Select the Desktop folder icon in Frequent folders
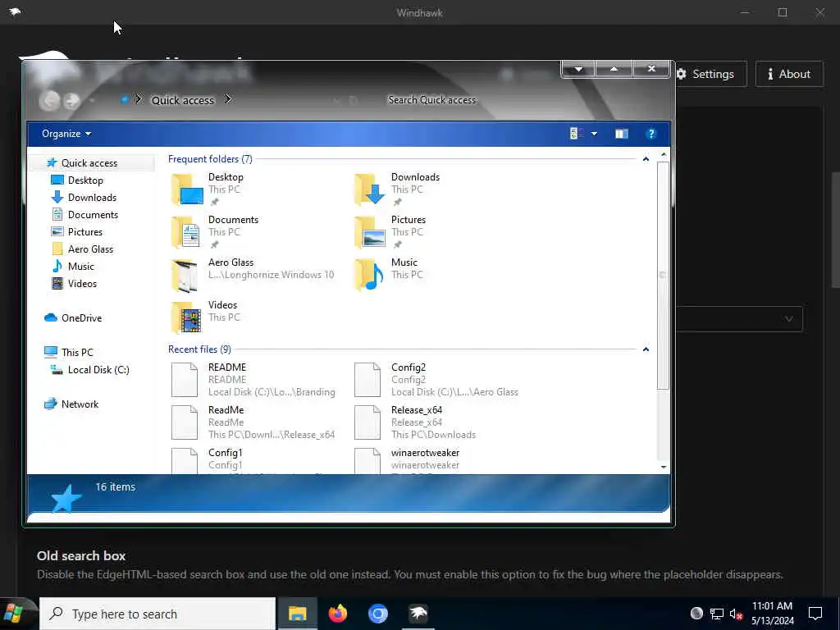840x630 pixels. tap(186, 189)
